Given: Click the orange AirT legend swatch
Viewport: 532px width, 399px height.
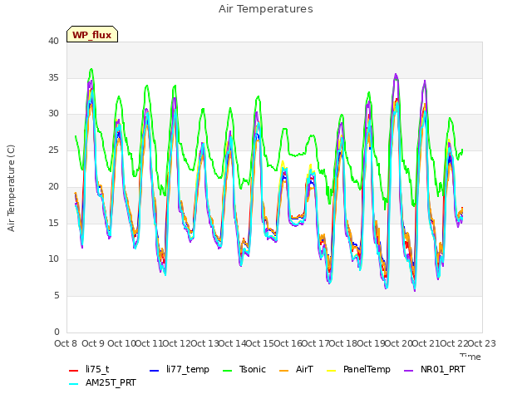Looking at the screenshot, I should [x=284, y=370].
